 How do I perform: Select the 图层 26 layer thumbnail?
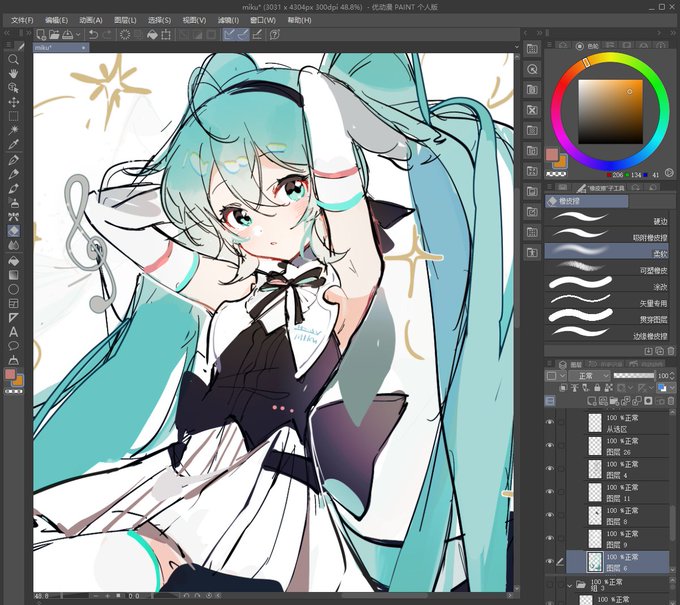(x=595, y=445)
